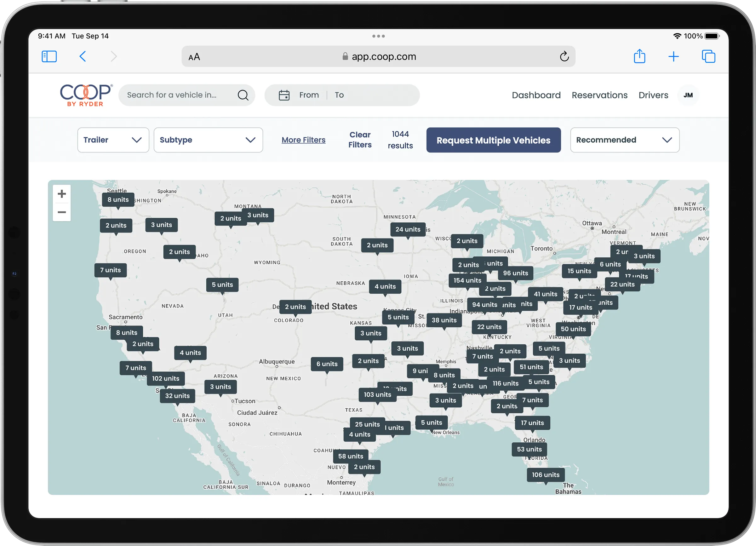The width and height of the screenshot is (756, 546).
Task: Open a new tab with the plus icon
Action: point(673,56)
